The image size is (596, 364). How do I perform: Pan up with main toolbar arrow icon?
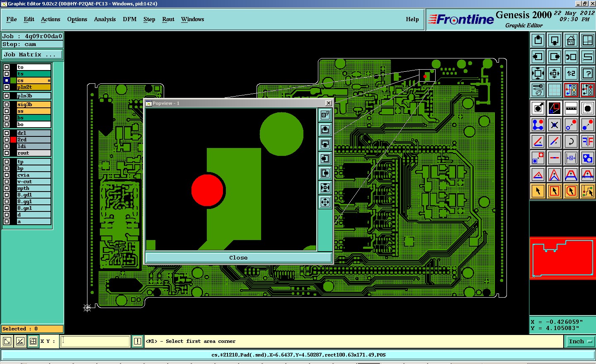click(x=538, y=40)
